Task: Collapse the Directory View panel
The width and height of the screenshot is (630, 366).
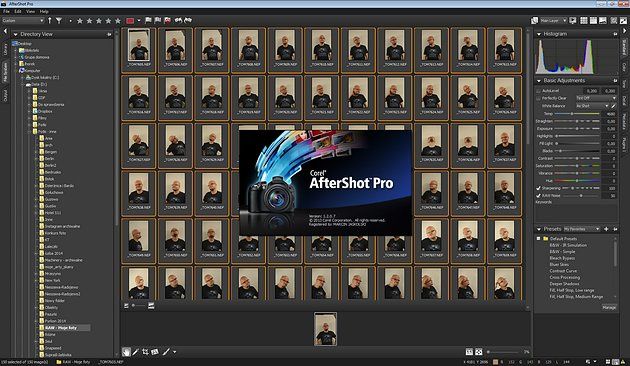Action: click(16, 35)
